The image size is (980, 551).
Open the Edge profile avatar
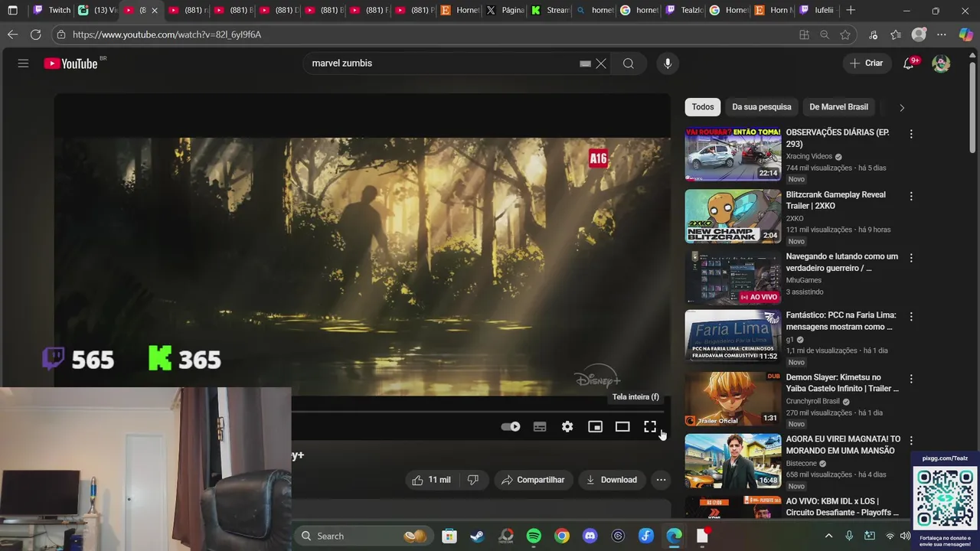919,34
